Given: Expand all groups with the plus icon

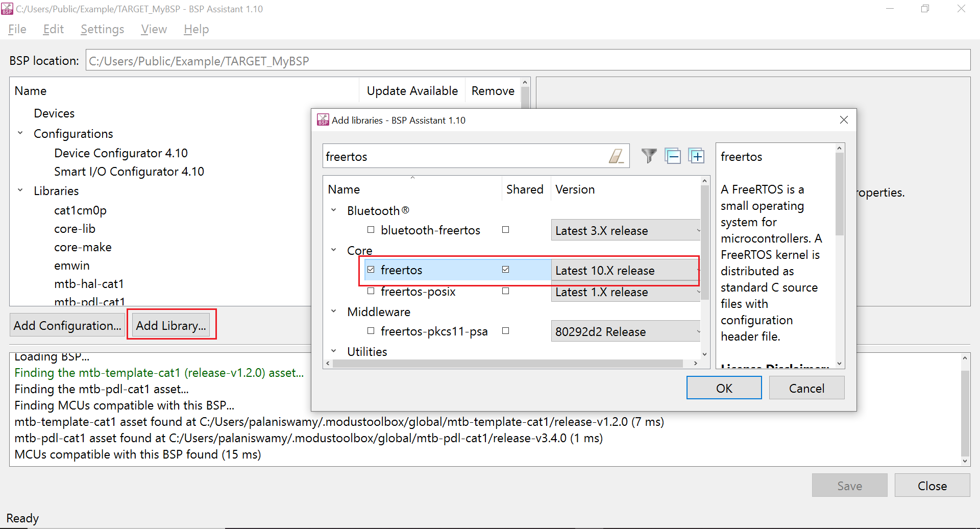Looking at the screenshot, I should 696,156.
